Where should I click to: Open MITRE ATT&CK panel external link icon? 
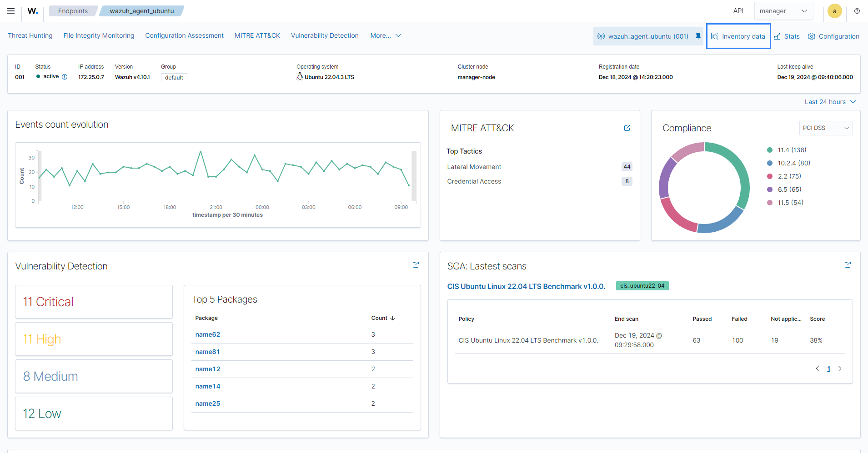click(x=627, y=128)
